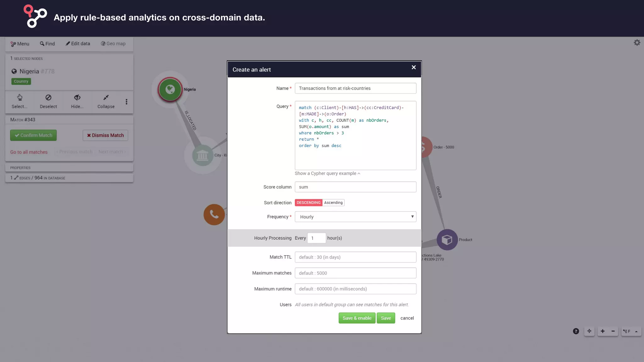Collapse the Cypher query example link

tap(327, 173)
